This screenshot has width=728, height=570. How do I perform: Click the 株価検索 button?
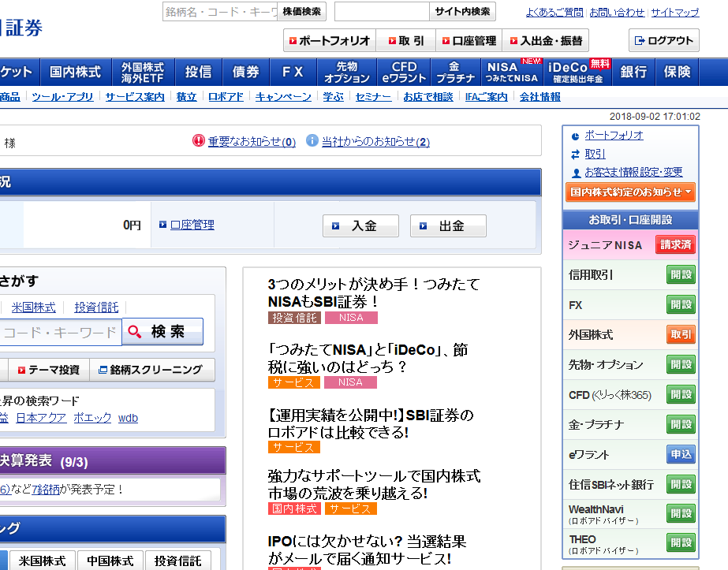click(x=302, y=12)
